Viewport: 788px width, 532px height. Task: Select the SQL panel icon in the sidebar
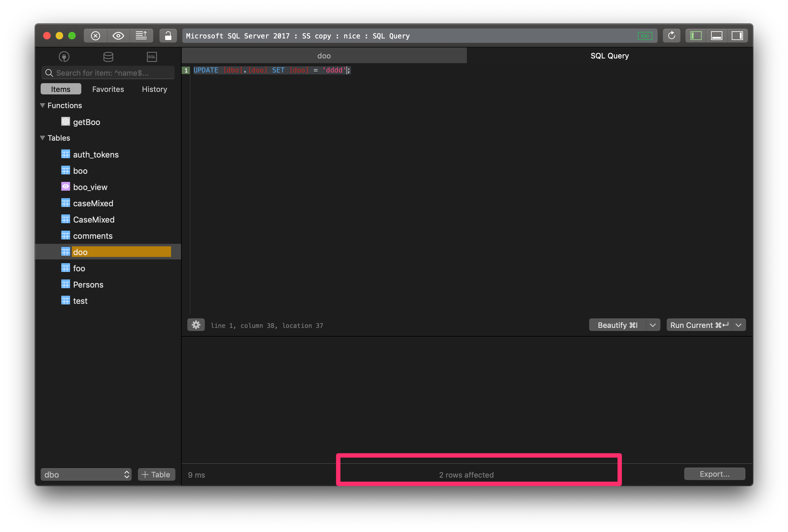click(x=152, y=57)
